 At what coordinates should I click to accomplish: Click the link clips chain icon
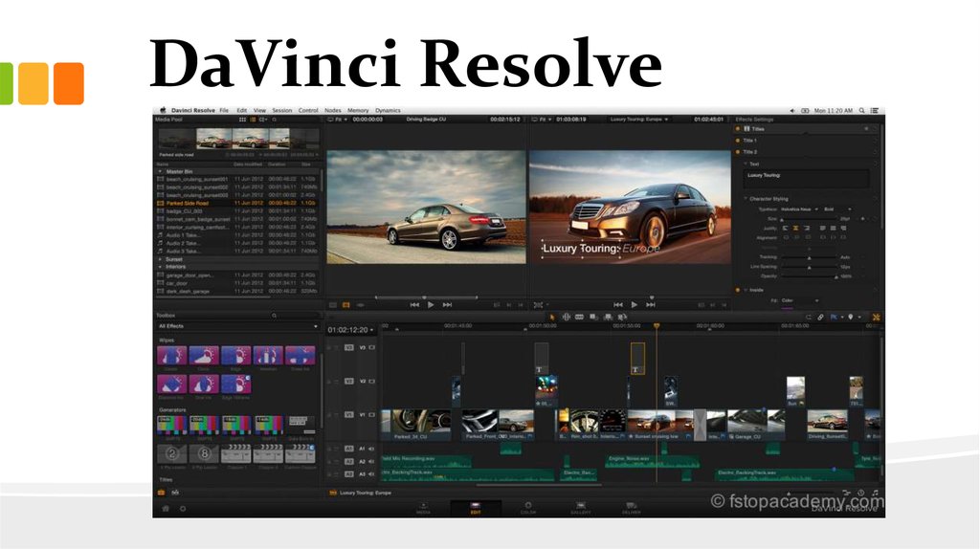pos(820,317)
